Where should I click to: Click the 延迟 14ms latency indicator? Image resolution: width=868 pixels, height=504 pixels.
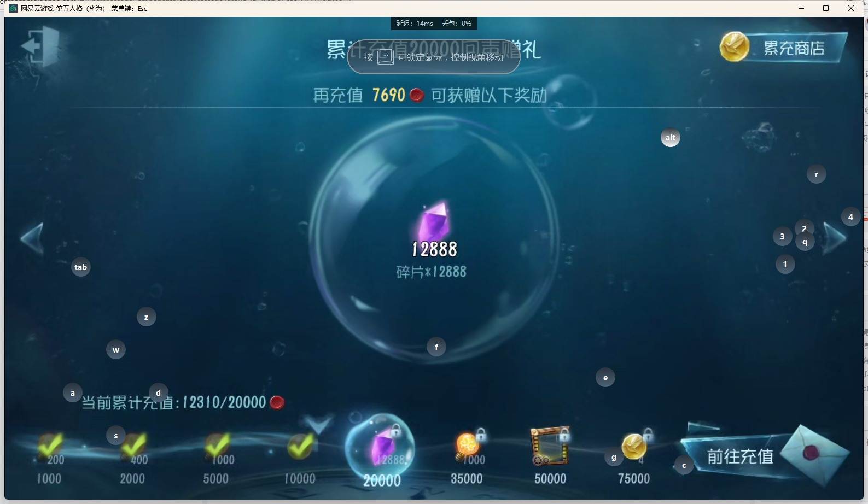click(x=415, y=24)
